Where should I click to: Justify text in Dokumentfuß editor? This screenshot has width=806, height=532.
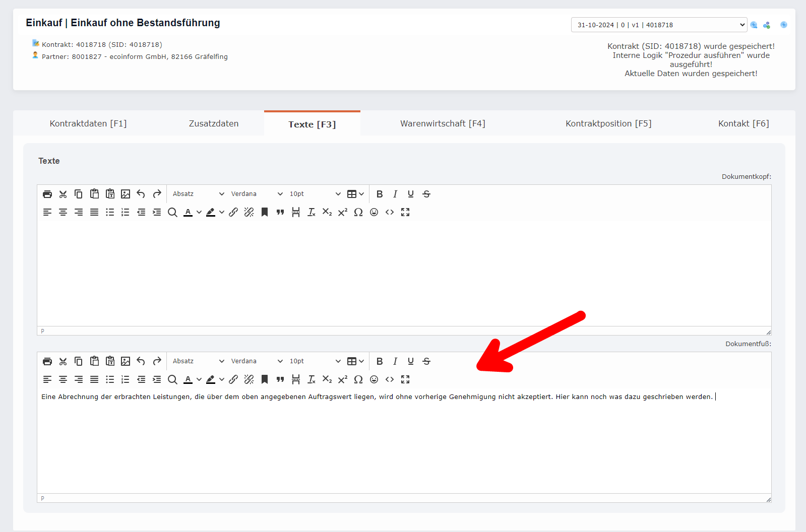click(94, 379)
